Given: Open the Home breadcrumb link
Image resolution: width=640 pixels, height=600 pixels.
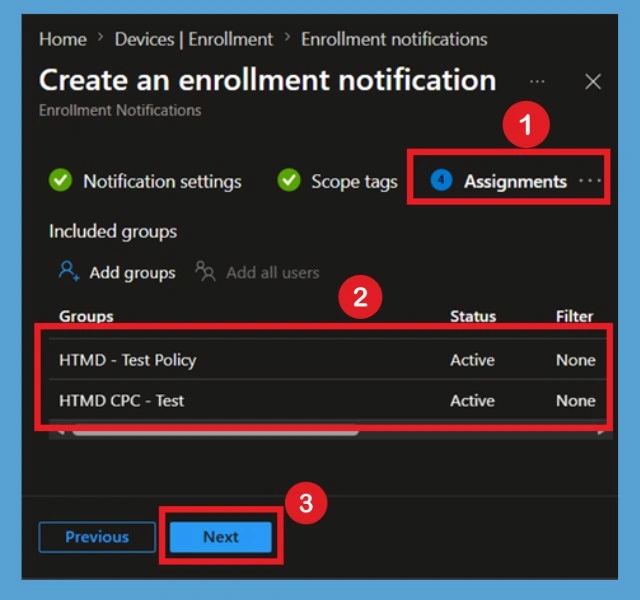Looking at the screenshot, I should [x=63, y=40].
